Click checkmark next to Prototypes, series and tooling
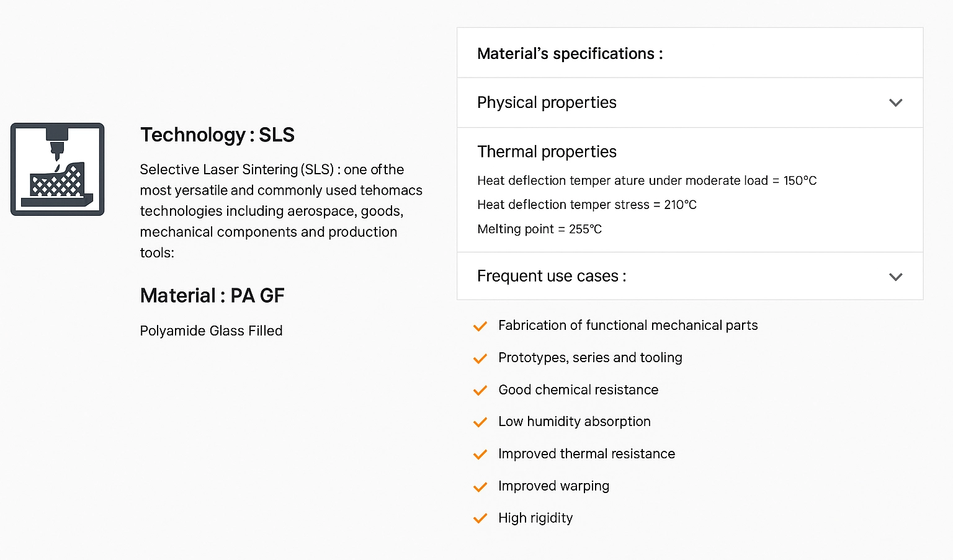The image size is (953, 560). (x=480, y=358)
